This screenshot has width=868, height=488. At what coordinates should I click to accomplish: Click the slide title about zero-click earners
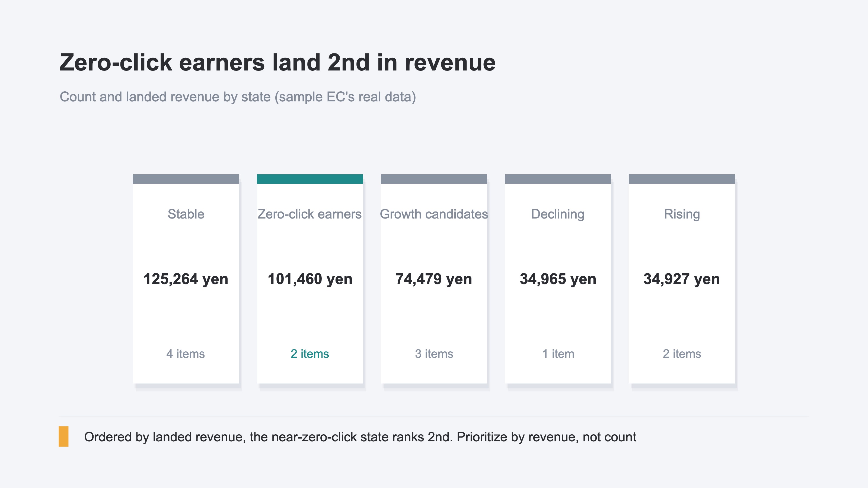(x=277, y=63)
